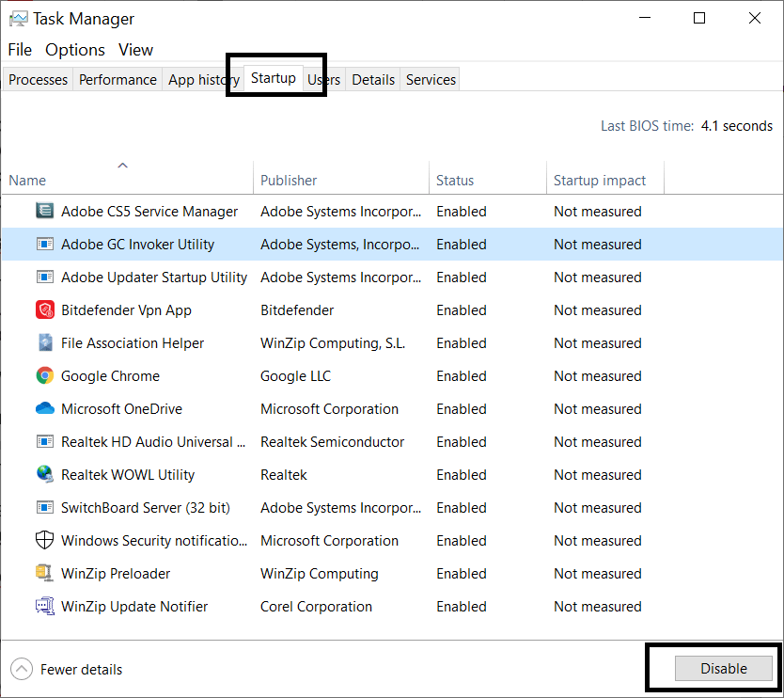Open the View menu

click(135, 50)
